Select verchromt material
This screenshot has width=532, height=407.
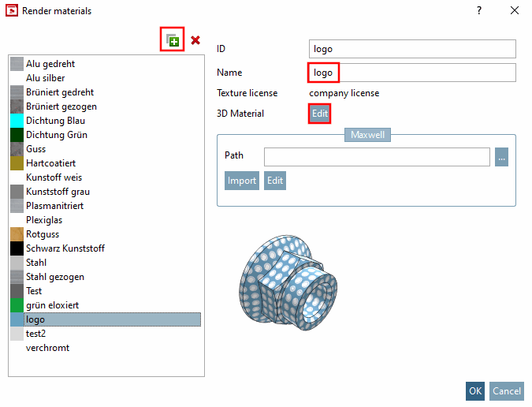pyautogui.click(x=106, y=348)
